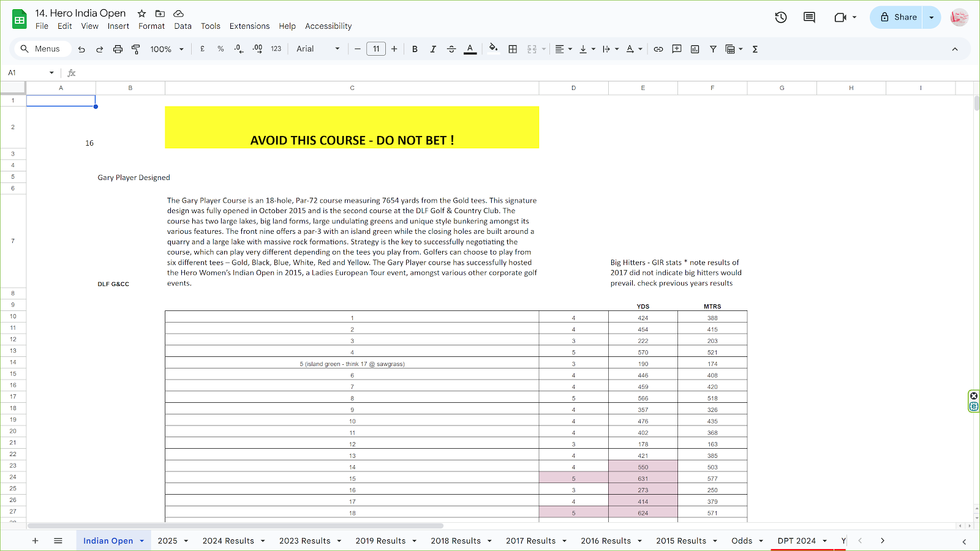Open all comments panel icon
This screenshot has width=980, height=551.
coord(809,17)
